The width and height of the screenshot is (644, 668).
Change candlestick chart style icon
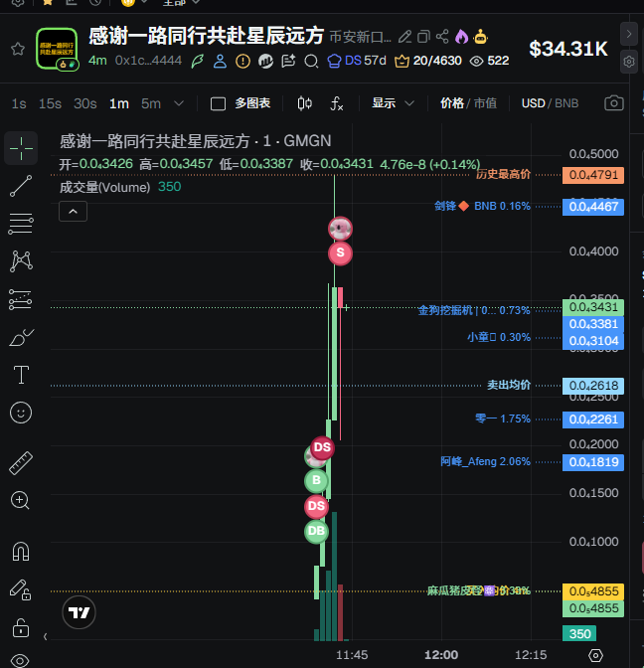coord(304,103)
